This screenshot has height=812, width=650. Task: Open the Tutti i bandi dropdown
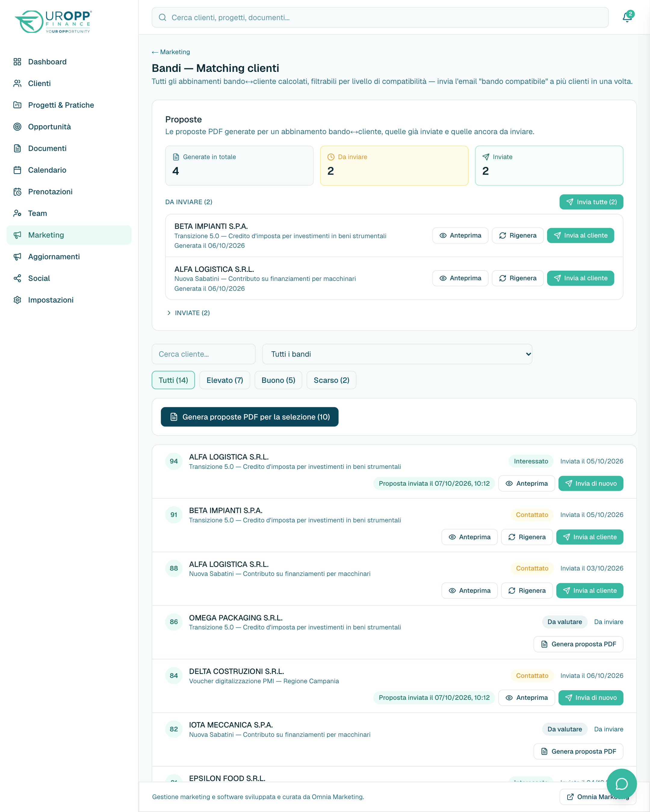coord(397,354)
